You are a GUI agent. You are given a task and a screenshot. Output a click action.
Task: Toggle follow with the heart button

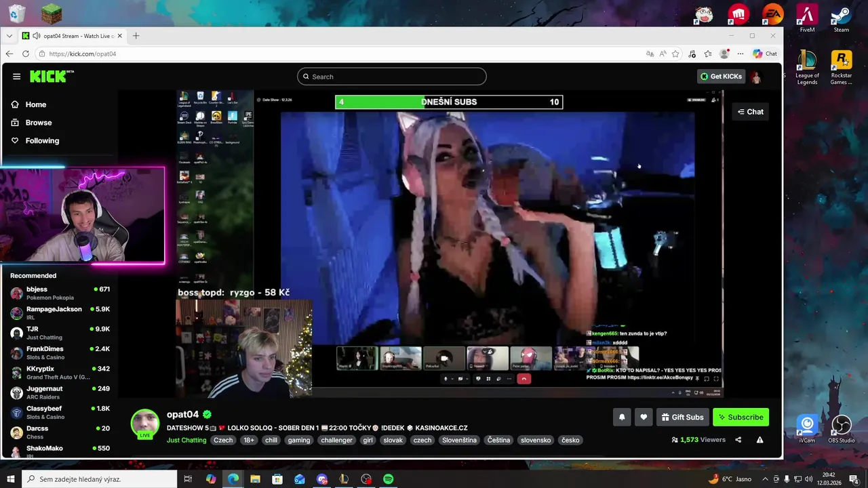point(644,418)
